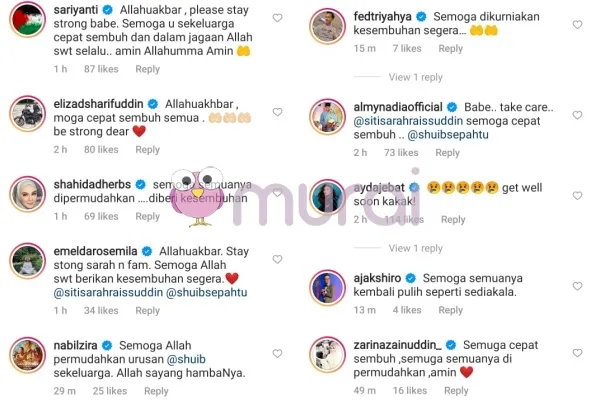Open the @shuibsepahtu mention in almynadiaofficial's comment
Screen dimensions: 600x400
[448, 135]
